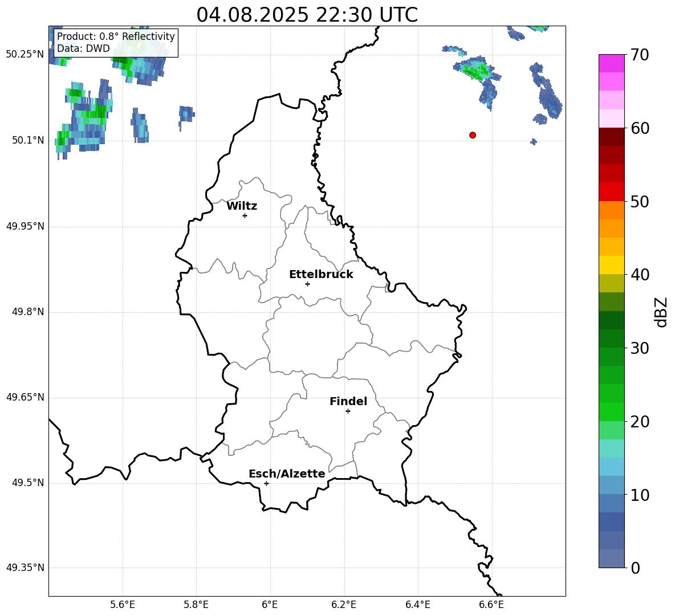Click the 'Data: DWD' text
The image size is (675, 616).
tap(83, 48)
